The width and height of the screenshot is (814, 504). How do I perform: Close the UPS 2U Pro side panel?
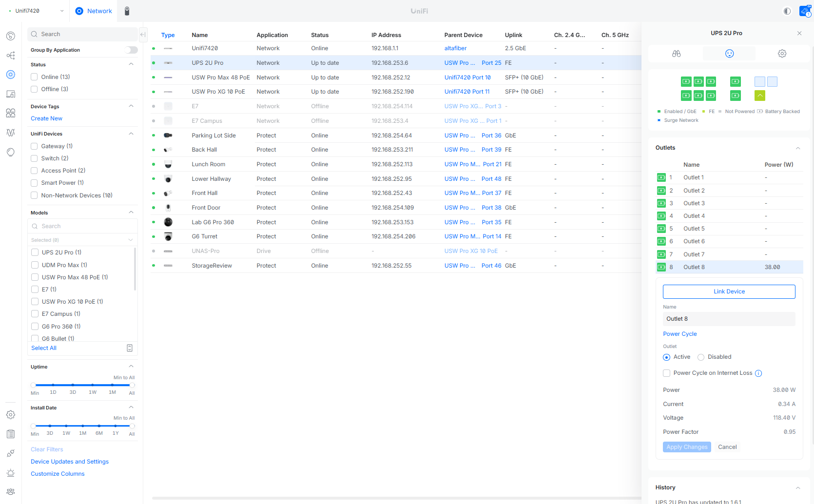799,33
